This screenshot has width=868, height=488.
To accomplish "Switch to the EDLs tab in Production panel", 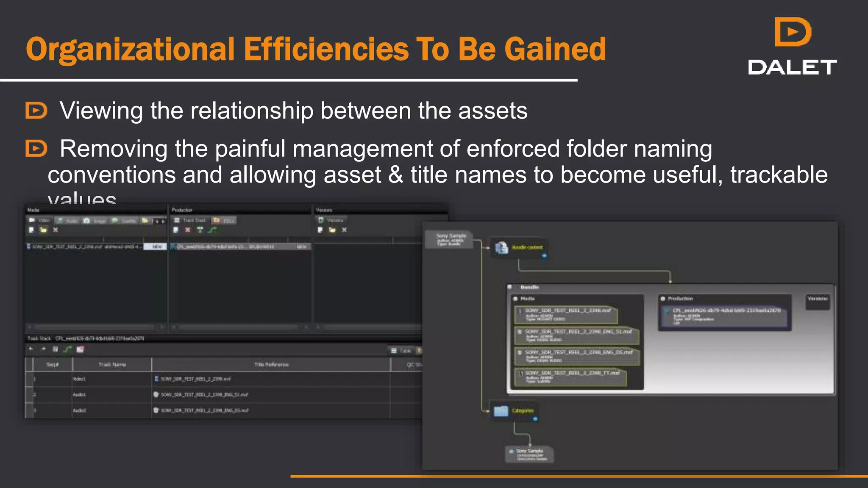I will click(x=225, y=220).
